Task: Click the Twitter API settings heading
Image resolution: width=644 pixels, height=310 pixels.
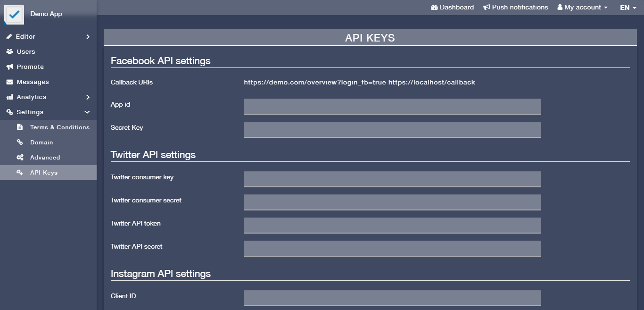Action: click(153, 155)
